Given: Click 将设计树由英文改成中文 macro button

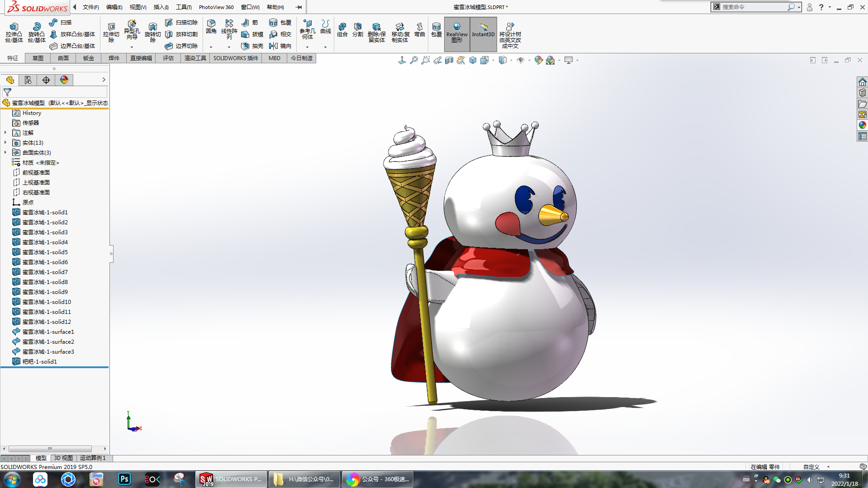Looking at the screenshot, I should [510, 35].
